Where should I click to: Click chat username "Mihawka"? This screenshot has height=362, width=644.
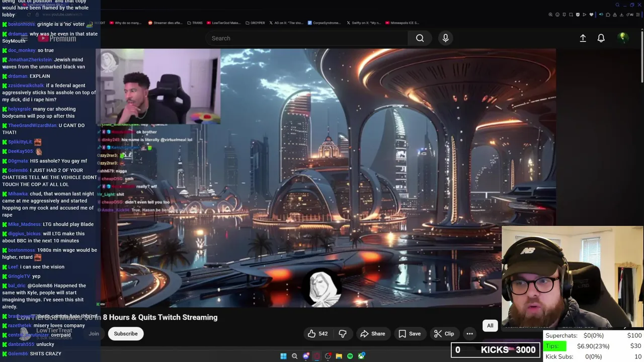pyautogui.click(x=18, y=194)
